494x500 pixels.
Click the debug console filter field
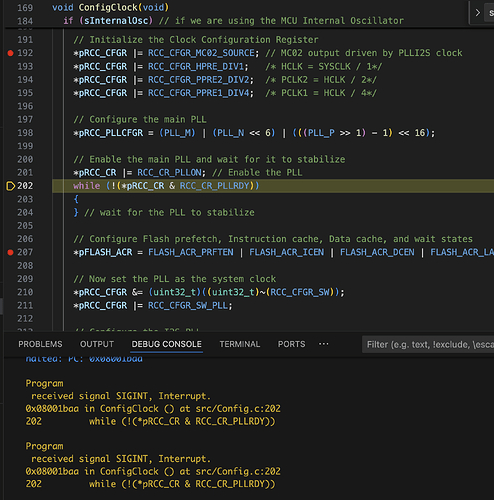428,344
